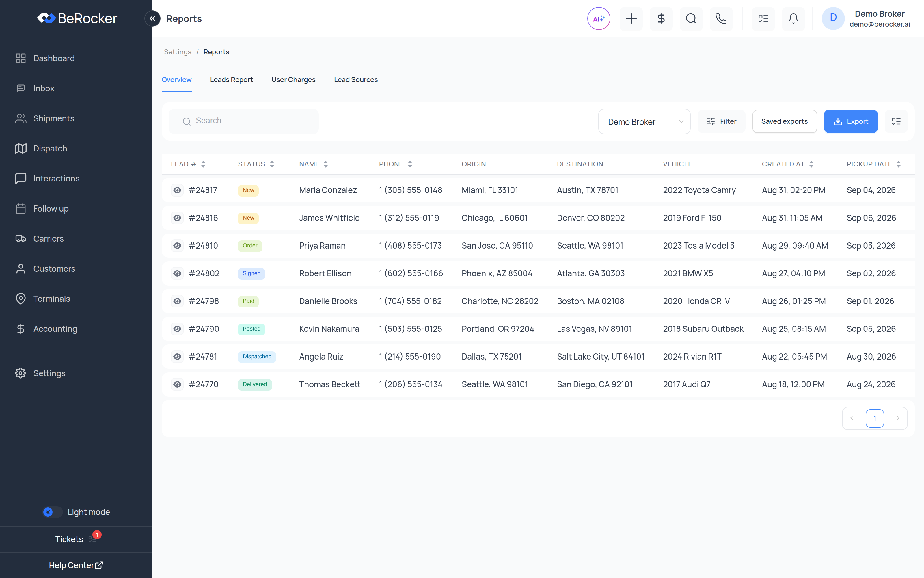Screen dimensions: 924x578
Task: Click phone 1 (312) 555-0119
Action: pyautogui.click(x=409, y=218)
